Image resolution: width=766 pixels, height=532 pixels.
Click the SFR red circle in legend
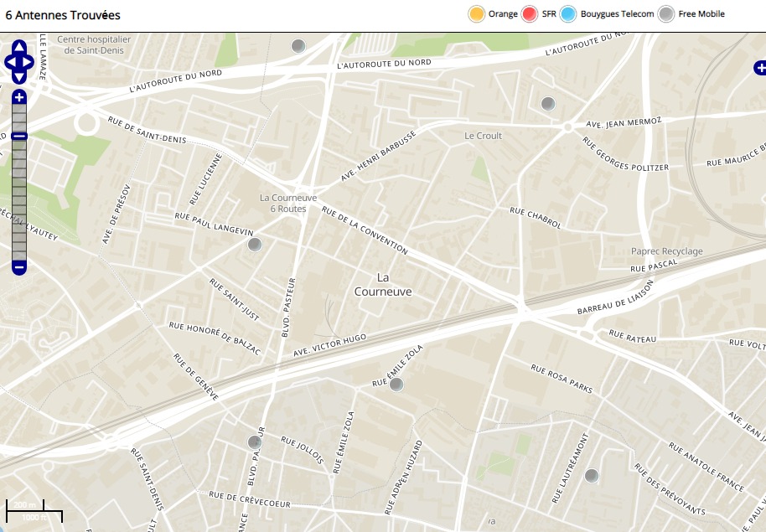[x=530, y=14]
